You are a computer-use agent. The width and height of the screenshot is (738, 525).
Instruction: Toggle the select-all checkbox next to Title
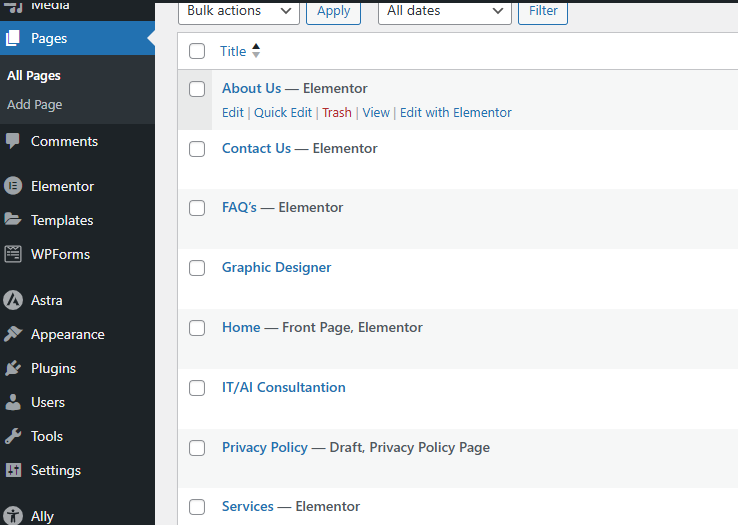pos(197,51)
